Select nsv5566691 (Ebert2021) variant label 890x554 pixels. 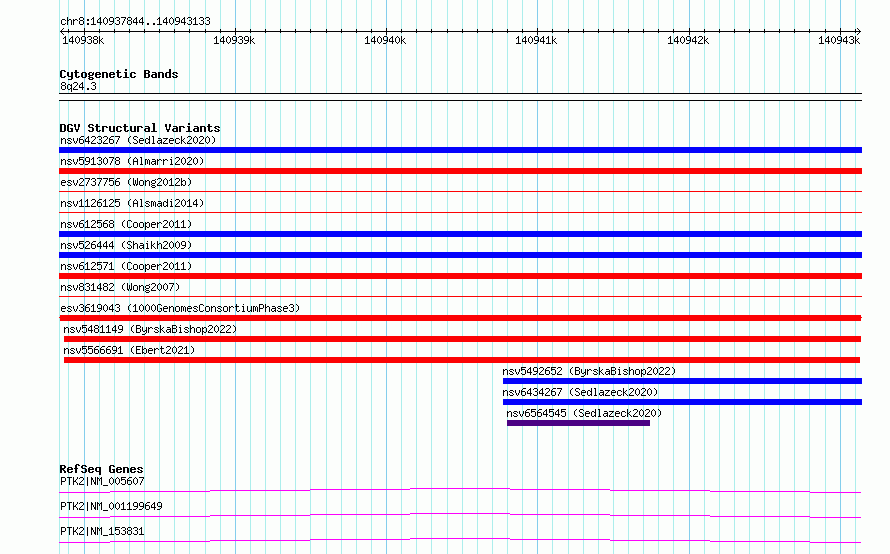click(x=129, y=350)
